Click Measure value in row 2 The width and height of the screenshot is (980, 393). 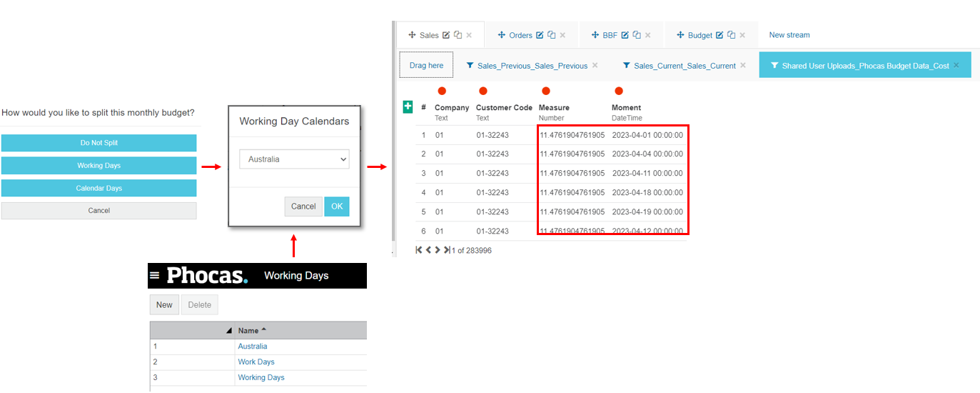coord(572,154)
